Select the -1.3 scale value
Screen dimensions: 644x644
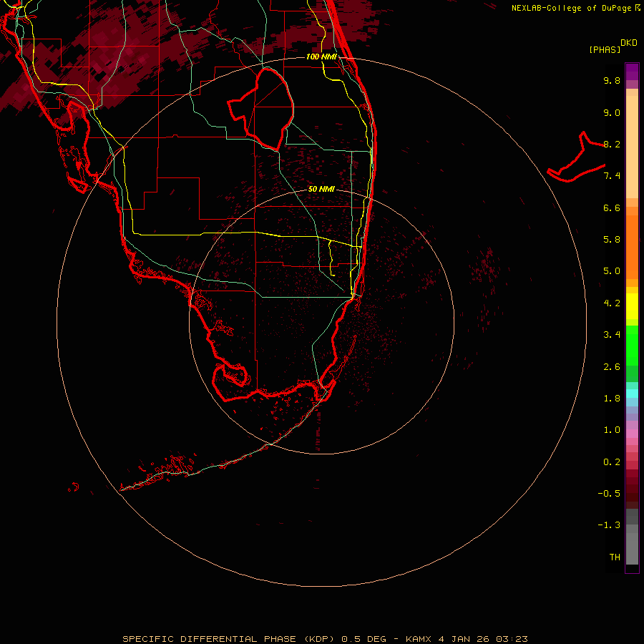(x=609, y=525)
